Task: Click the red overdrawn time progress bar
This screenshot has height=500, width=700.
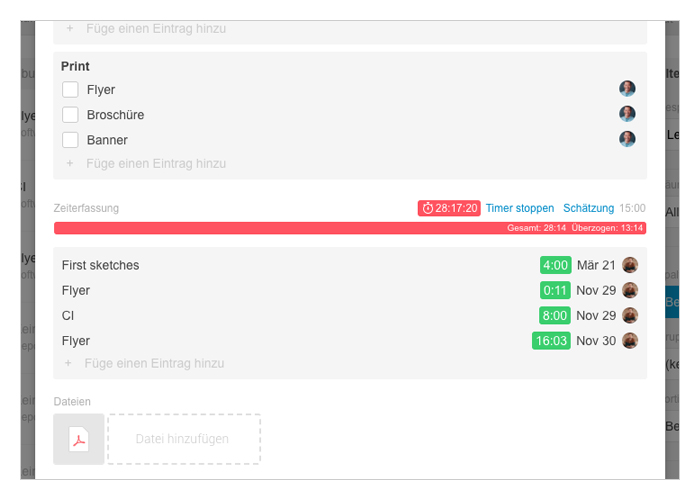Action: pos(350,228)
